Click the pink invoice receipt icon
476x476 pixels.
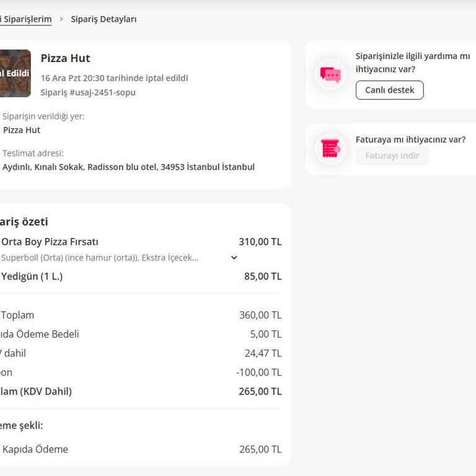pos(330,149)
